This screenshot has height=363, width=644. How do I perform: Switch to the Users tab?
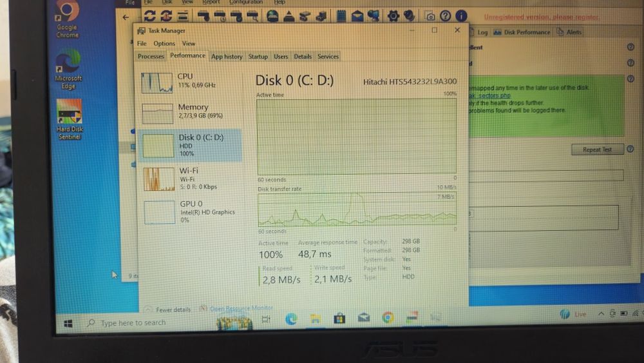click(281, 57)
